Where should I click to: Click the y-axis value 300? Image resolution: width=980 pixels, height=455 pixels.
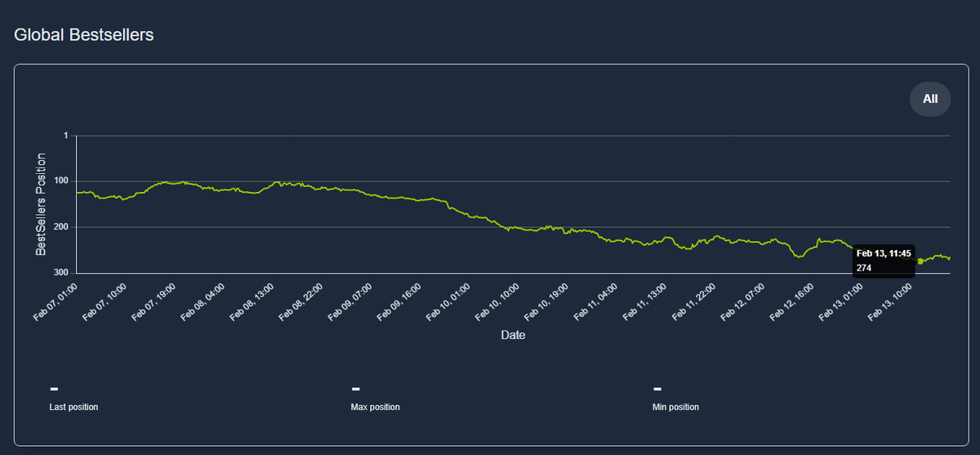[61, 272]
